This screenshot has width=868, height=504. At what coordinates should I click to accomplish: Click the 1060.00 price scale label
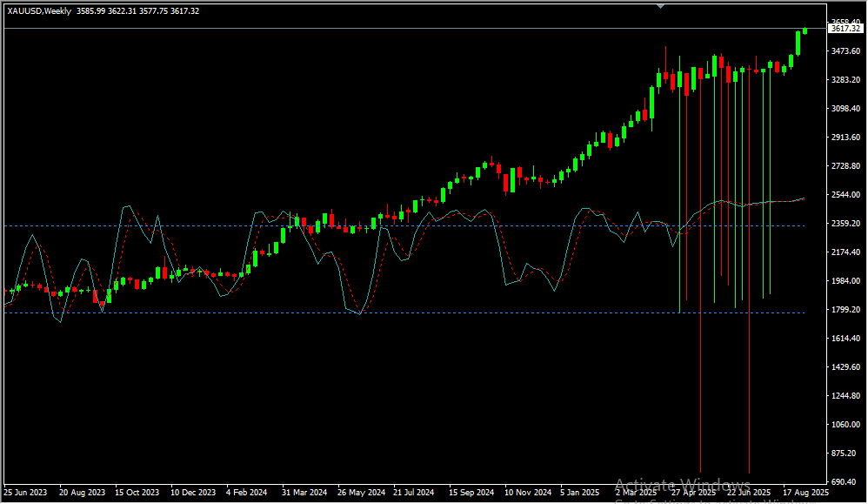845,425
